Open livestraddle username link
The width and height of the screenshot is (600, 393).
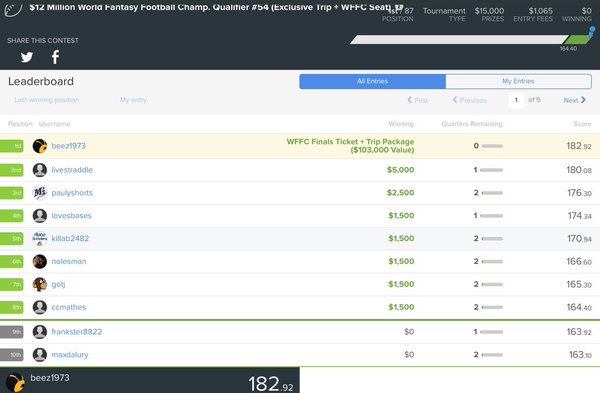72,170
